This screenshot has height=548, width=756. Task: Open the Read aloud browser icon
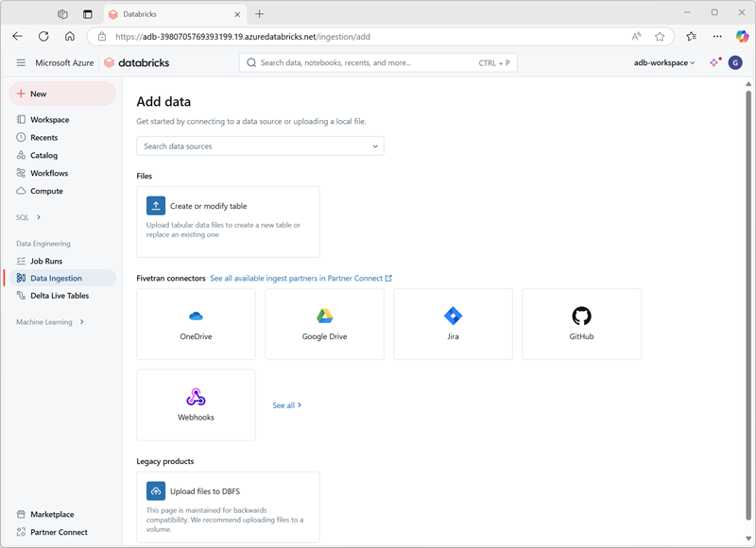636,36
